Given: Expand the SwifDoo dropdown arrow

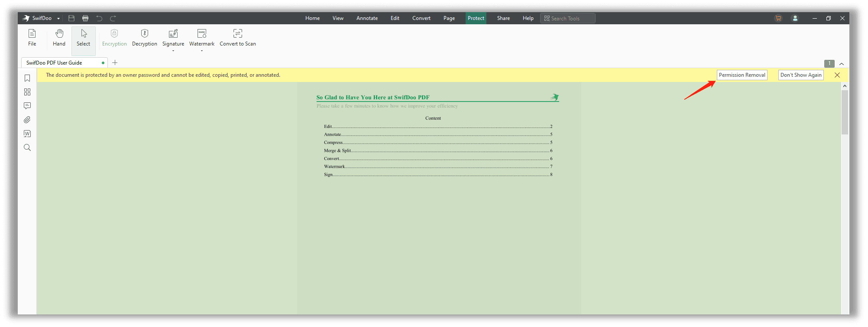Looking at the screenshot, I should coord(58,19).
